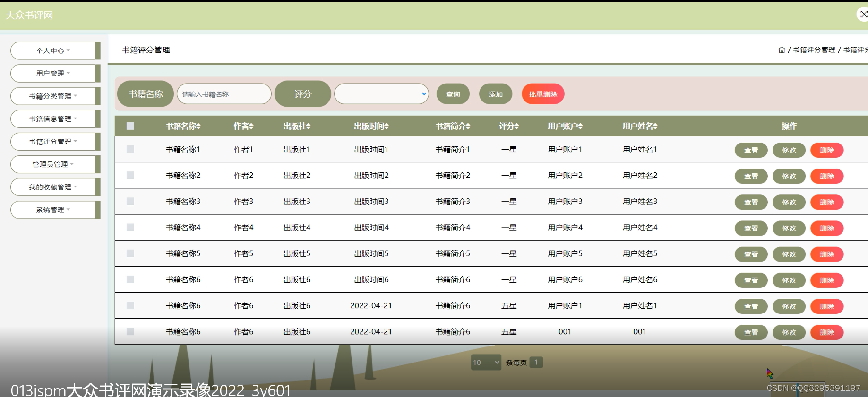Screen dimensions: 868x397
Task: Check the row for 书籍名称3
Action: tap(130, 201)
